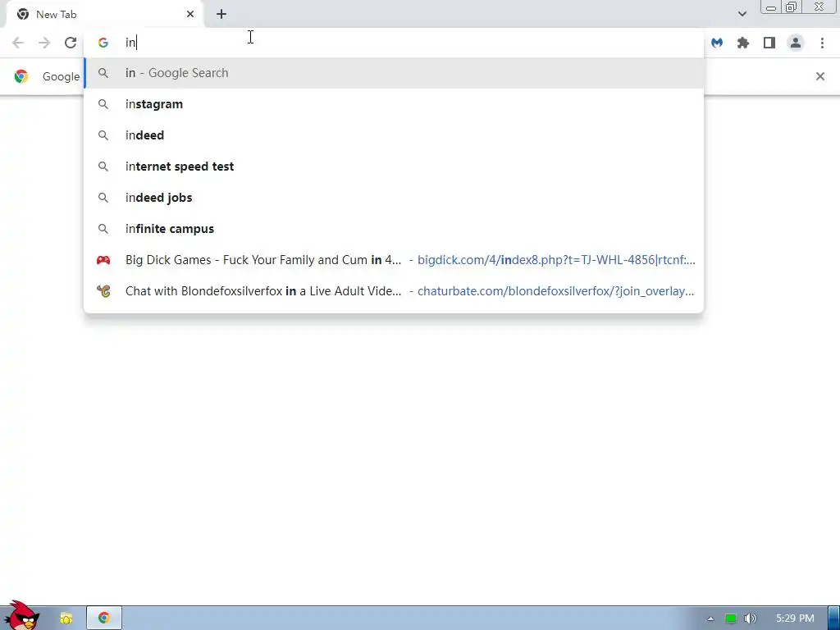The width and height of the screenshot is (840, 630).
Task: Select the New Tab tab
Action: (x=105, y=14)
